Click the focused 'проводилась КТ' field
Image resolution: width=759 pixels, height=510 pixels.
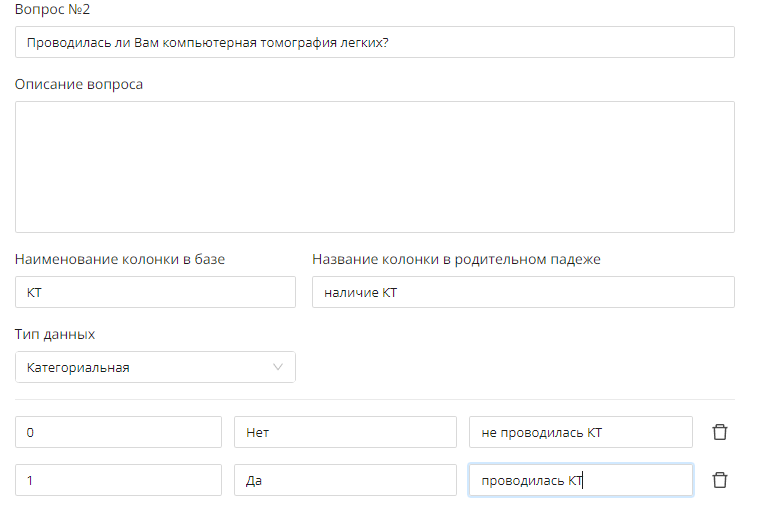click(580, 480)
